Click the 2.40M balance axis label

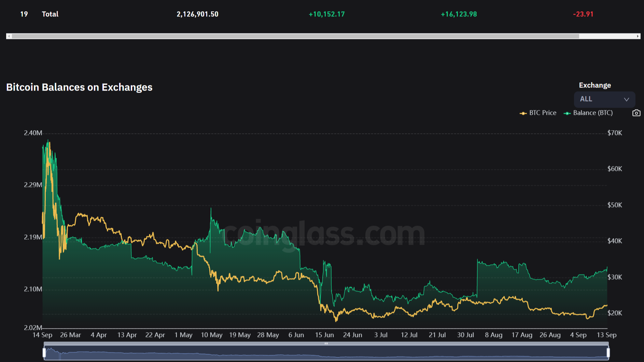pos(33,133)
